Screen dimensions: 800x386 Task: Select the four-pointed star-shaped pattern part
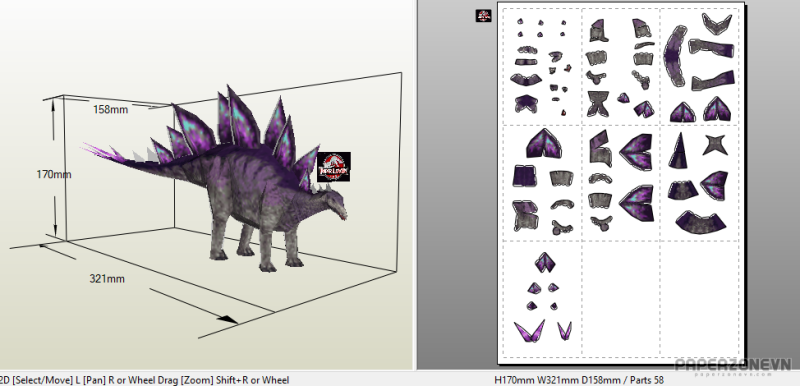pyautogui.click(x=714, y=145)
